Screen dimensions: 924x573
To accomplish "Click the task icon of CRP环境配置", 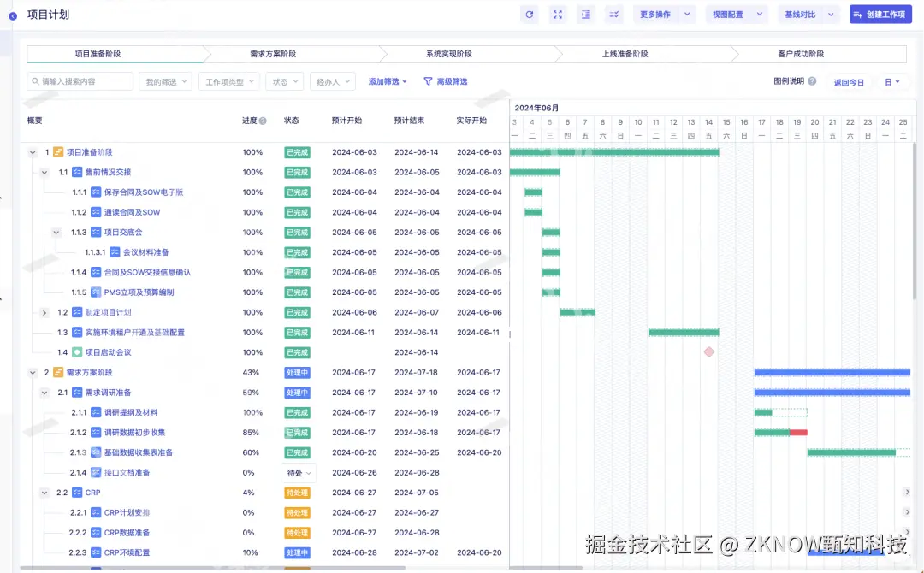I will 96,553.
